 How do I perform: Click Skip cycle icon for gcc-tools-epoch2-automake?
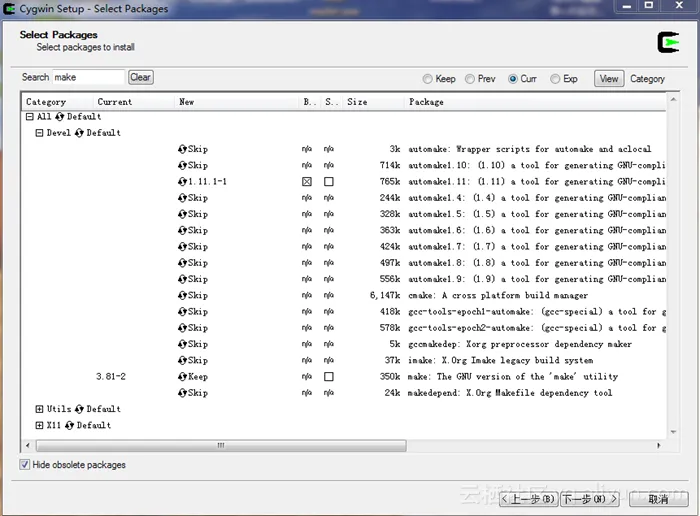click(x=182, y=328)
